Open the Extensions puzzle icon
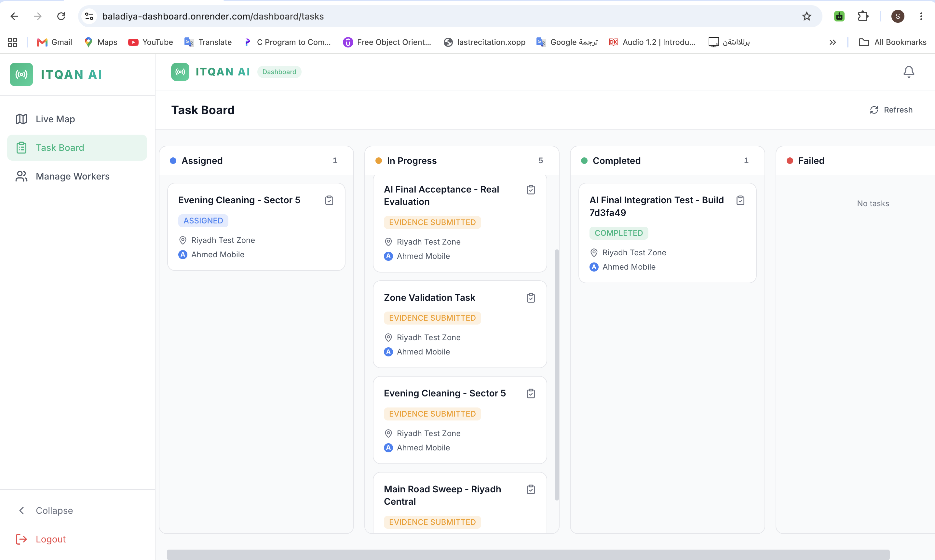The image size is (935, 560). coord(863,16)
